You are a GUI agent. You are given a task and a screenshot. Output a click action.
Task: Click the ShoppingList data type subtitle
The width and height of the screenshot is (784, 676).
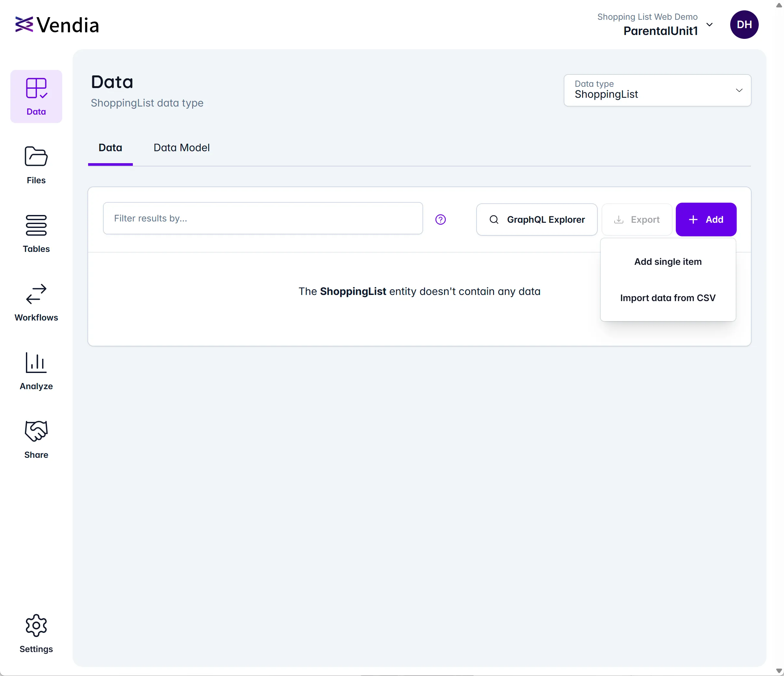click(x=147, y=103)
